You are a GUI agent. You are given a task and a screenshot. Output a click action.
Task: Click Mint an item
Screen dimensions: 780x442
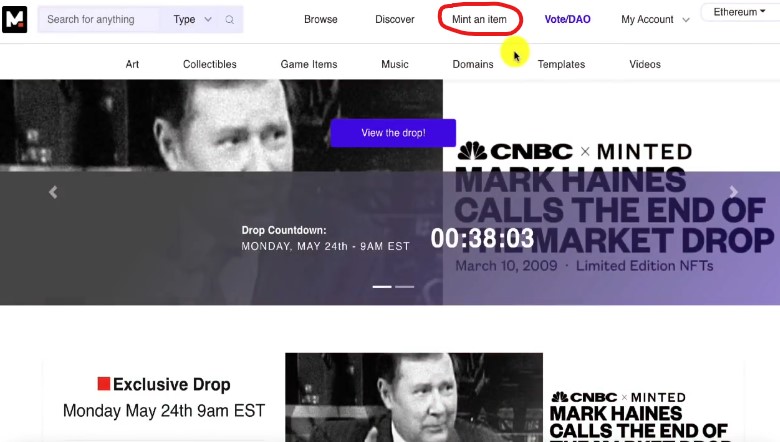[480, 19]
